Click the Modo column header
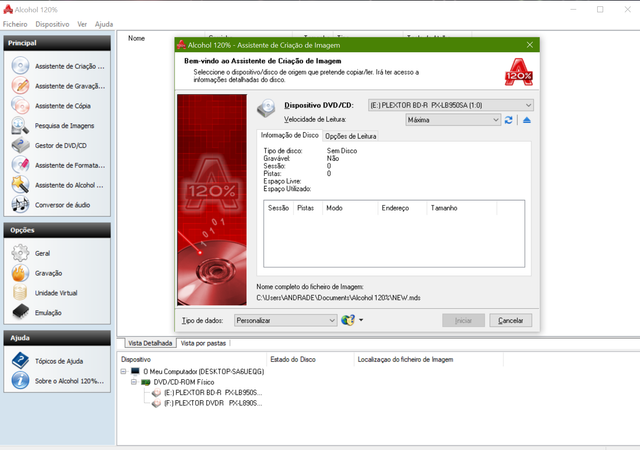This screenshot has height=450, width=640. (x=350, y=208)
